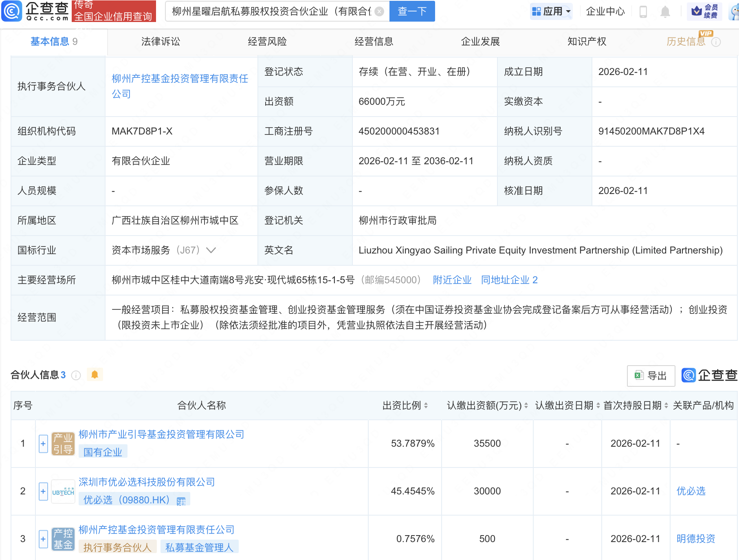739x560 pixels.
Task: Click the financial data icon beside 优必选 (09880.HK)
Action: [x=181, y=501]
